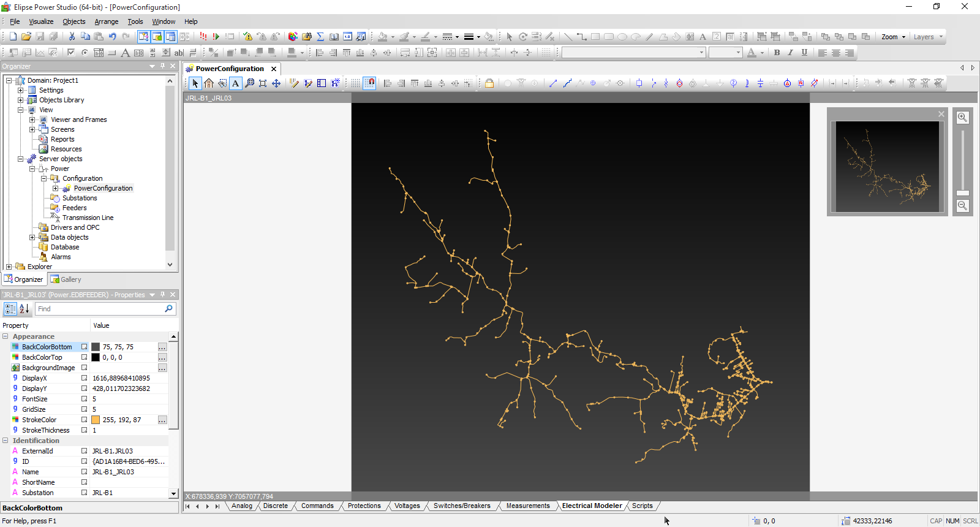Apply Underline formatting

pyautogui.click(x=804, y=53)
